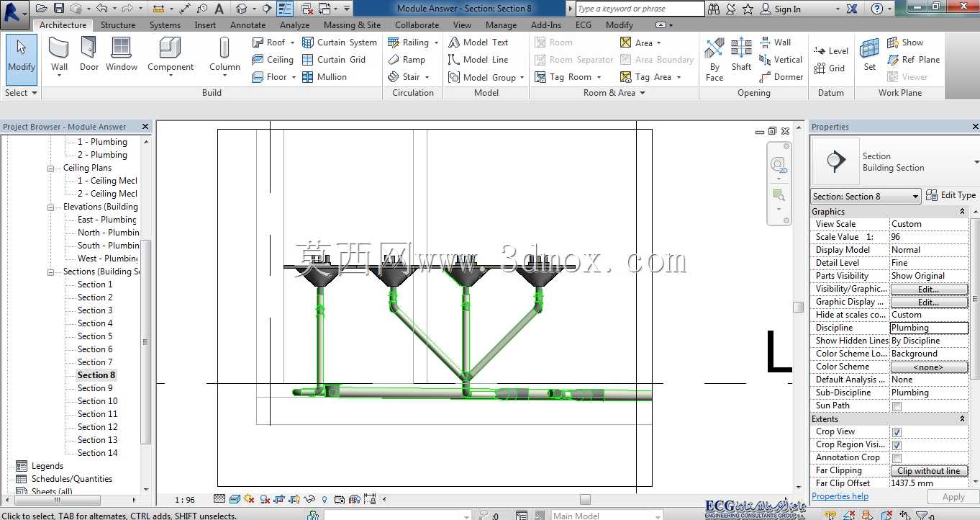This screenshot has width=980, height=520.
Task: Open the Roof tool dropdown arrow
Action: tap(292, 43)
